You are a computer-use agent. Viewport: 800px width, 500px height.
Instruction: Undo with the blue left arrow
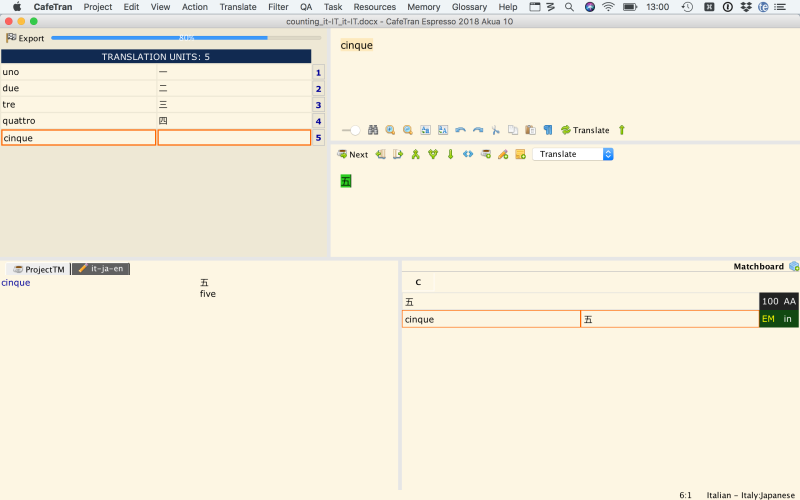(460, 130)
